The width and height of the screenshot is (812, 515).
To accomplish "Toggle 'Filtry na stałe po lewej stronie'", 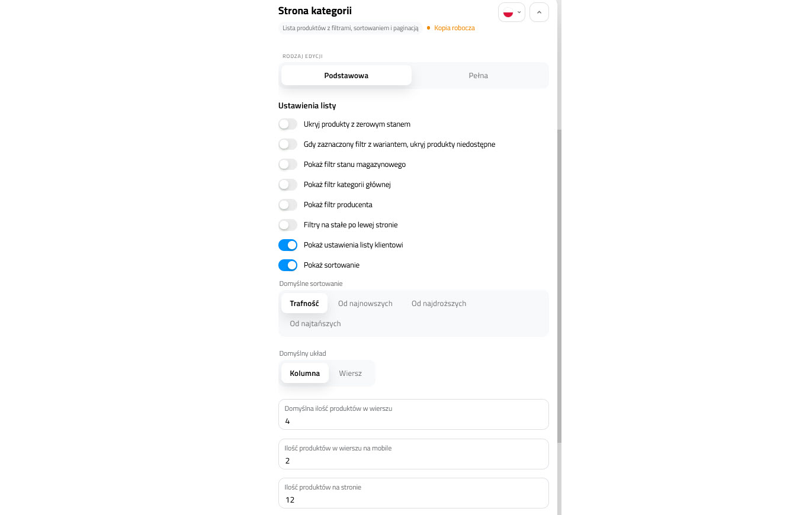I will point(288,224).
